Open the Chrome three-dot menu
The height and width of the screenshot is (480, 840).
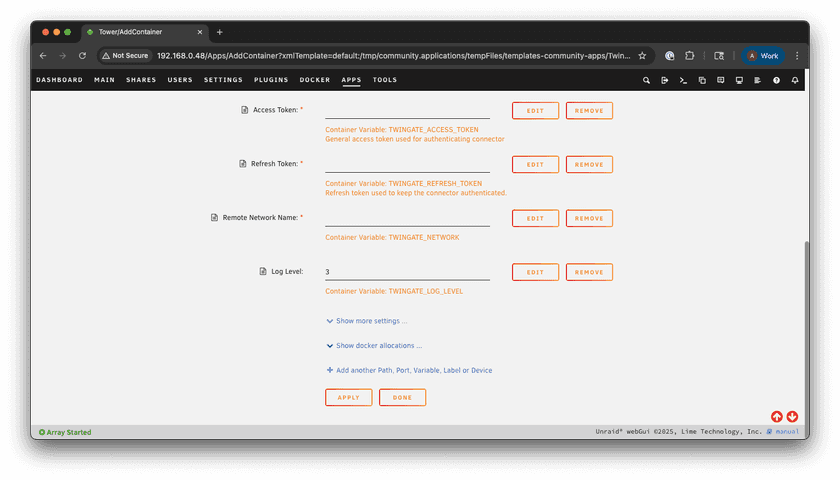click(x=797, y=56)
